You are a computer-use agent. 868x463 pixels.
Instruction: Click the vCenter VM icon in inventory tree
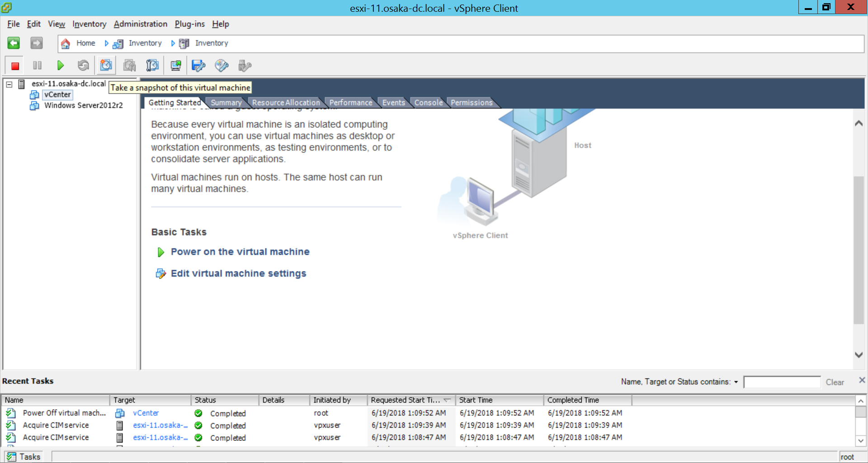(x=34, y=95)
